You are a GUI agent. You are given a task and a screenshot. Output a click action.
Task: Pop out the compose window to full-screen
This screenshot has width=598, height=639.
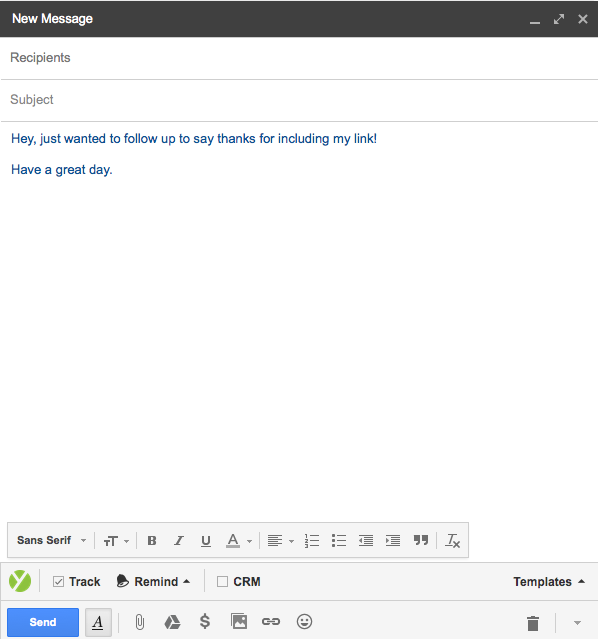[559, 19]
